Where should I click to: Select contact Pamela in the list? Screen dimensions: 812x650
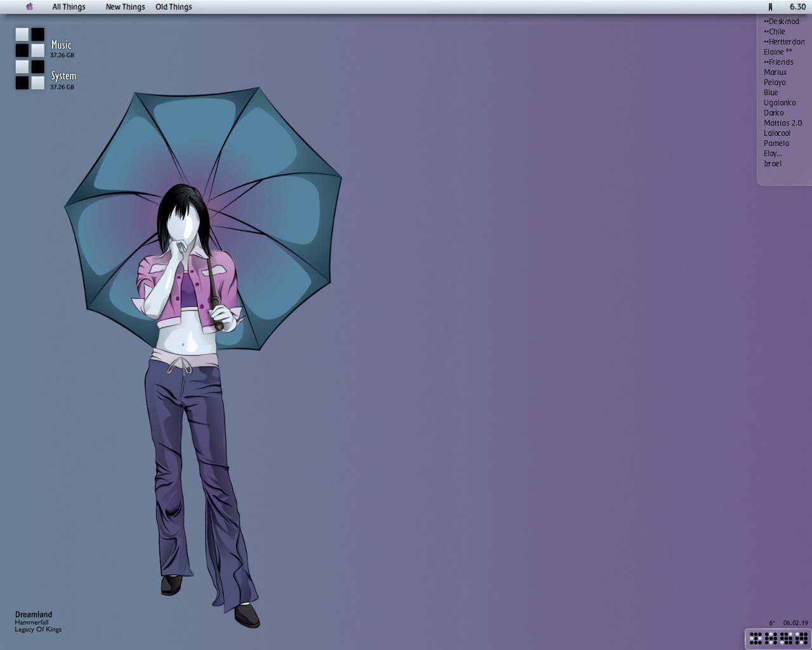(x=776, y=143)
